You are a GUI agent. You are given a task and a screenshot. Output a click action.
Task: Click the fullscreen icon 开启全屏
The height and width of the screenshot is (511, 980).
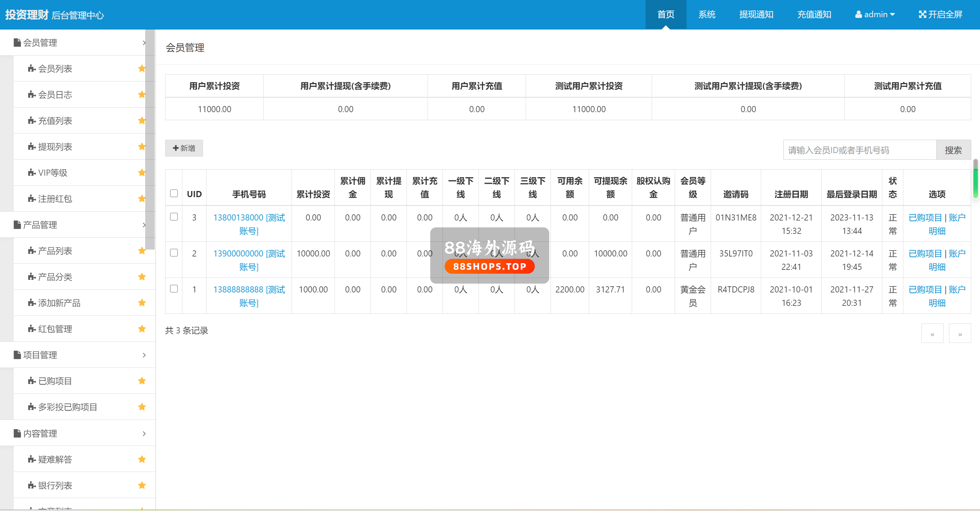coord(922,15)
